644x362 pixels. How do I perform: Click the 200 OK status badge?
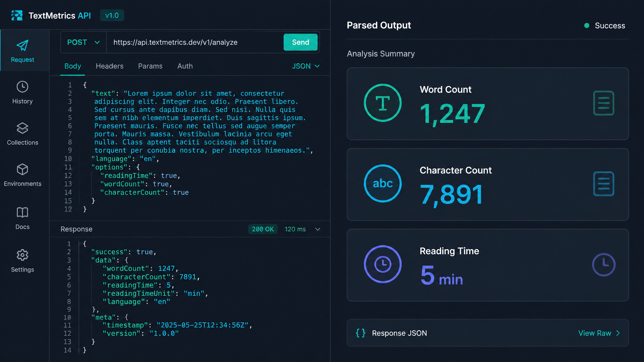coord(263,229)
